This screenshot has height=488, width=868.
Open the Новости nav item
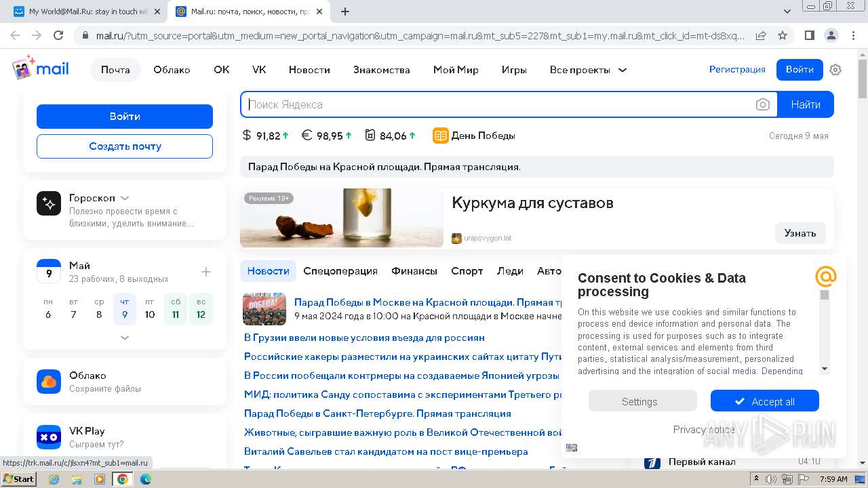[x=309, y=70]
